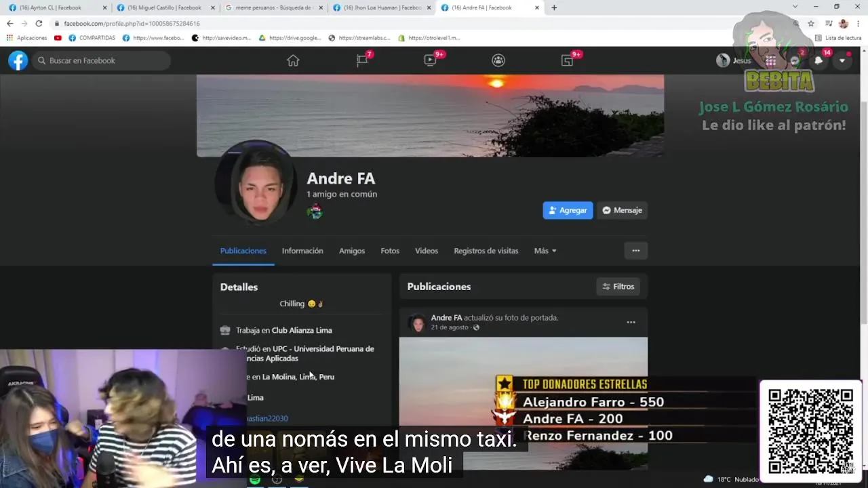The width and height of the screenshot is (868, 488).
Task: Open the Groups icon in top bar
Action: [x=498, y=60]
